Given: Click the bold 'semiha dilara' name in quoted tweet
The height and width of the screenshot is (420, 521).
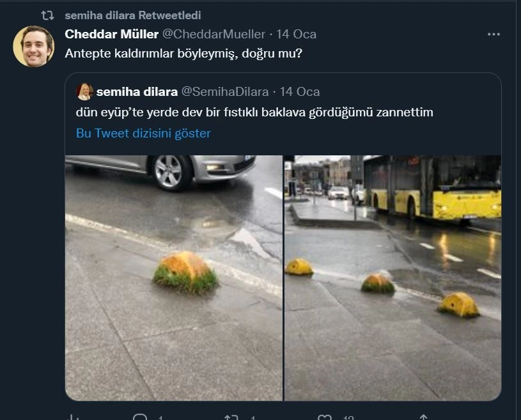Looking at the screenshot, I should click(x=137, y=92).
